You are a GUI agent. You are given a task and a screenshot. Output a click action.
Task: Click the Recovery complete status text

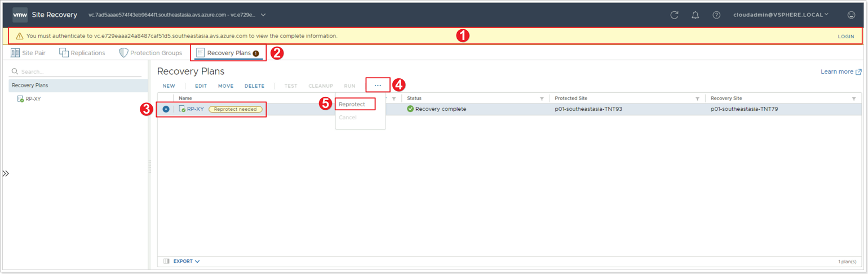pyautogui.click(x=441, y=109)
